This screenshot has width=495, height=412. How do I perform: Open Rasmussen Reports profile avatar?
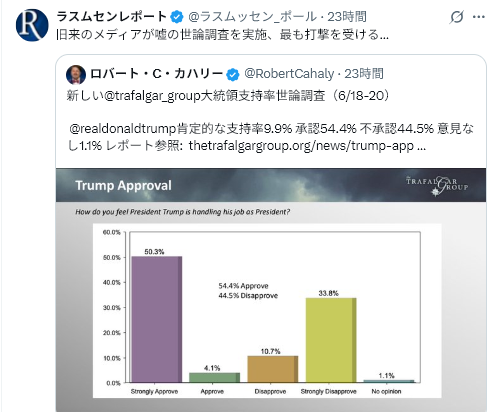pos(32,25)
